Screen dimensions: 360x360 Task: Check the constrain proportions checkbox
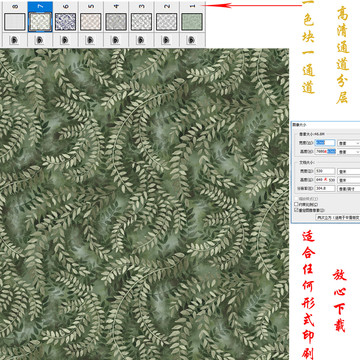(296, 204)
